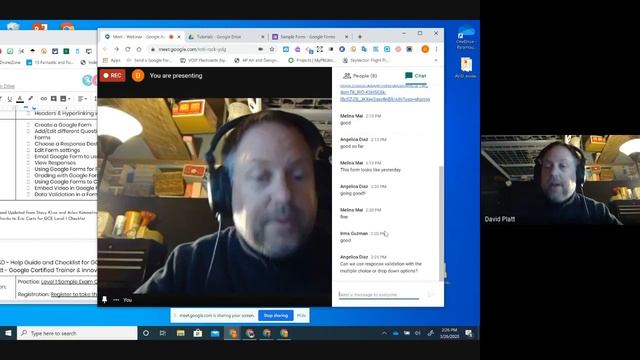Image resolution: width=640 pixels, height=360 pixels.
Task: Click the volume icon in system tray
Action: pyautogui.click(x=418, y=333)
